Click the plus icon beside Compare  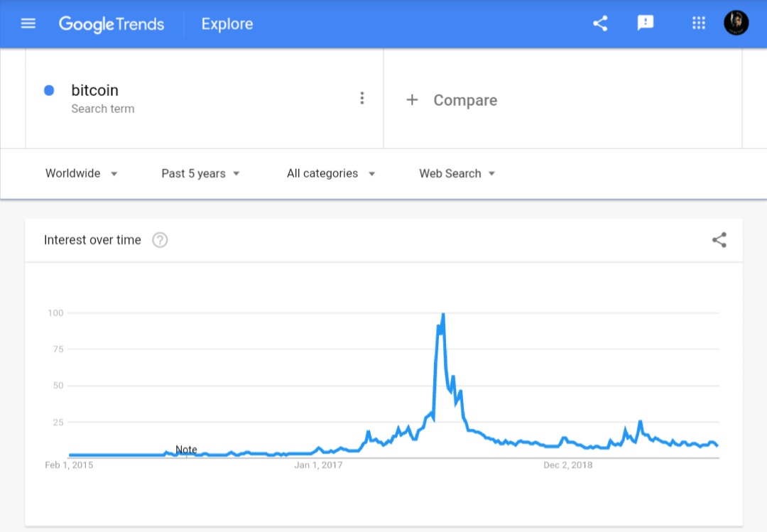412,100
